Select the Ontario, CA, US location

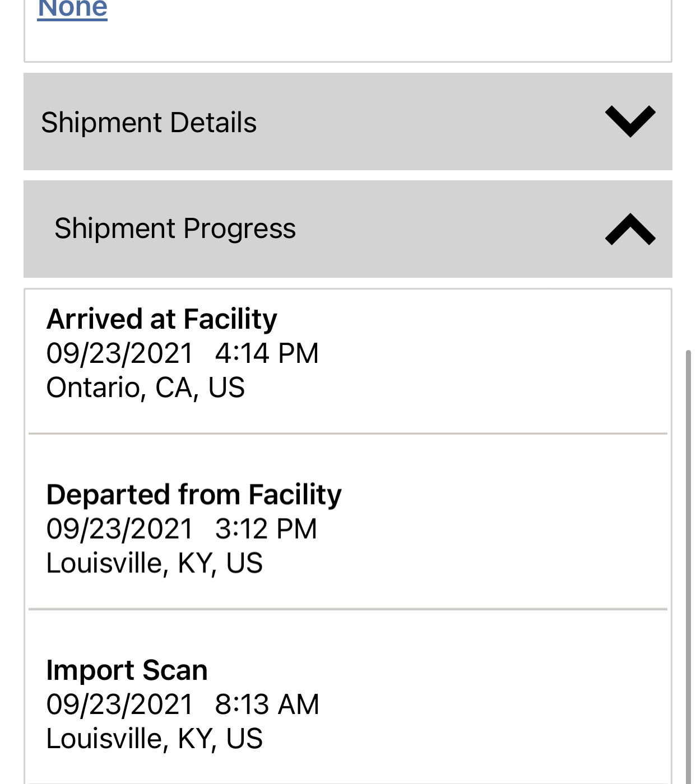(x=145, y=388)
